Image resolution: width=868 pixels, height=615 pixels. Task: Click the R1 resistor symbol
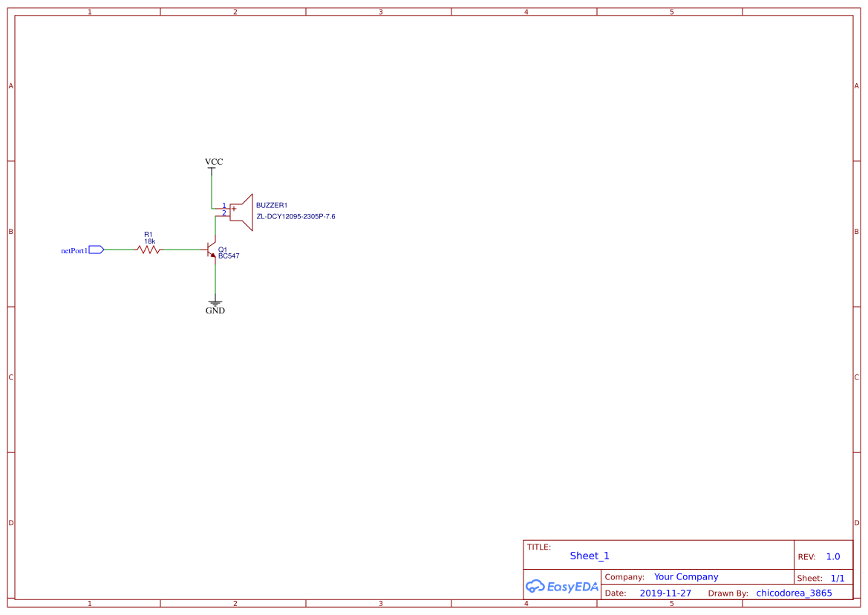149,250
